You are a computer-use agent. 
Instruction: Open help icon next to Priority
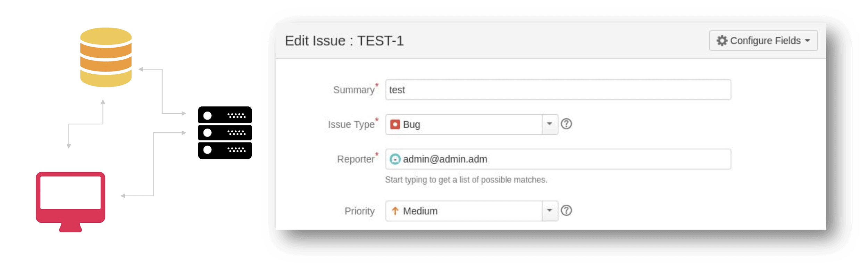point(566,211)
